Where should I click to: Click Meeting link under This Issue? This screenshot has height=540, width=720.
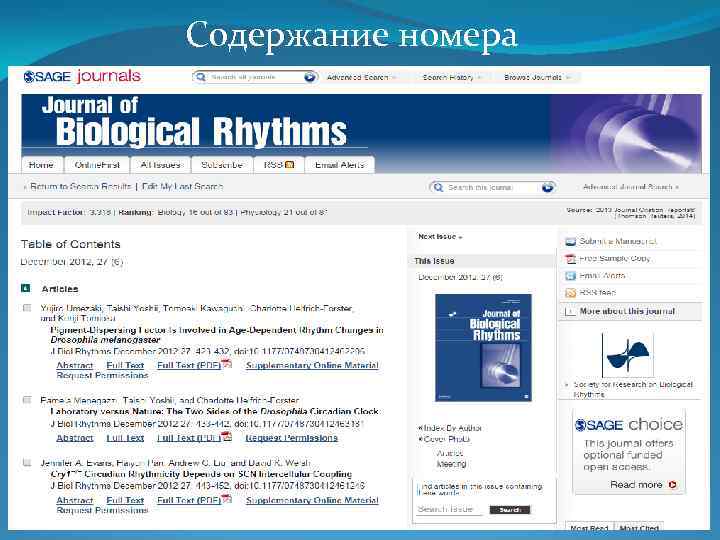coord(451,464)
